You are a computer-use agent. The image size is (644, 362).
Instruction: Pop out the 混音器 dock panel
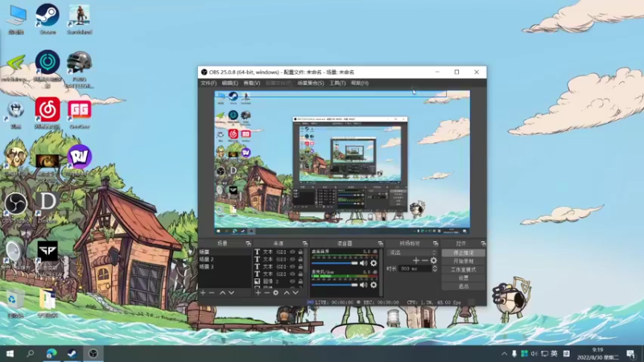[380, 244]
